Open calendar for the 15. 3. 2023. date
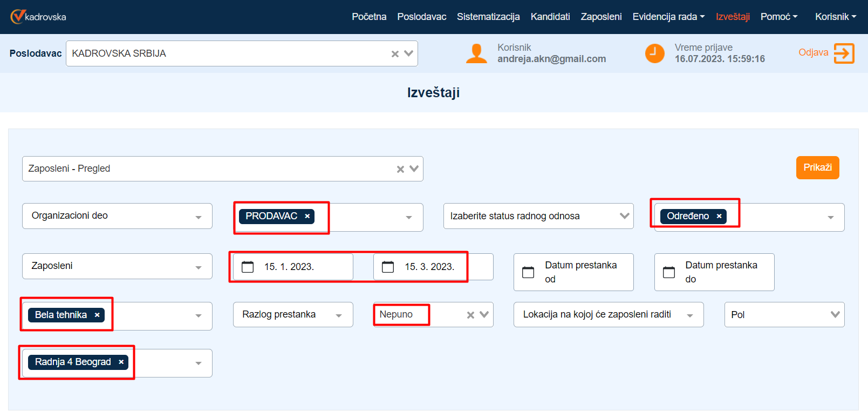 pyautogui.click(x=388, y=267)
